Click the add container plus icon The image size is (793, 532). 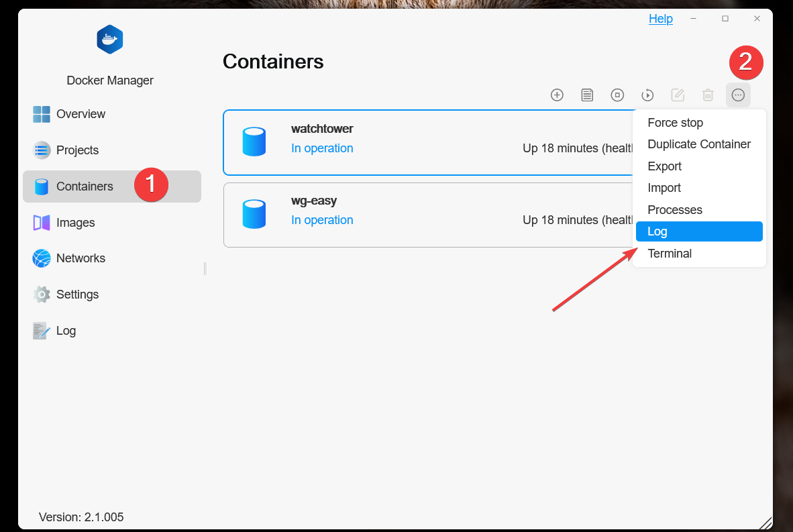[x=557, y=95]
